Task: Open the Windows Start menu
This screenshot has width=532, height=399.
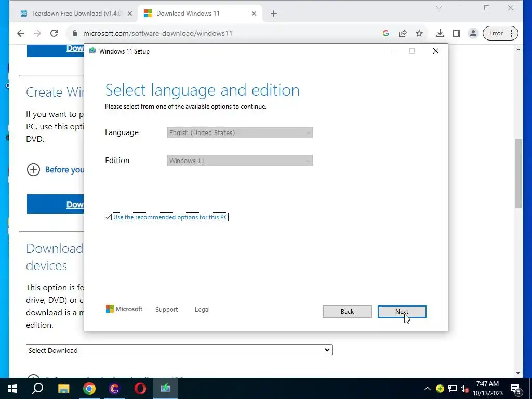Action: pos(12,389)
